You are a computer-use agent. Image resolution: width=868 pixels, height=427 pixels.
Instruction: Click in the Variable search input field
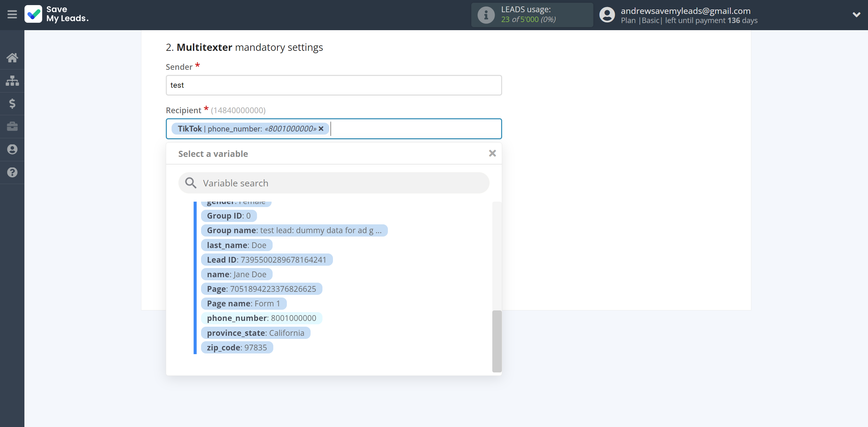[x=334, y=183]
